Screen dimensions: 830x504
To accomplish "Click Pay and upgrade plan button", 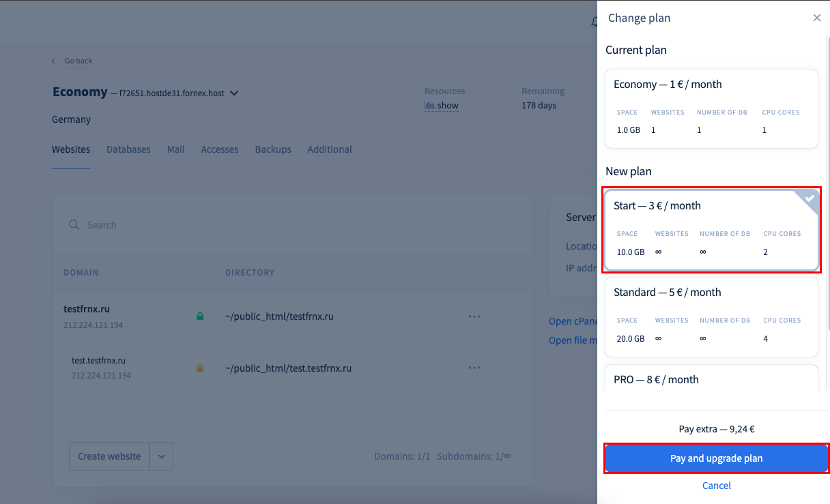I will point(717,458).
